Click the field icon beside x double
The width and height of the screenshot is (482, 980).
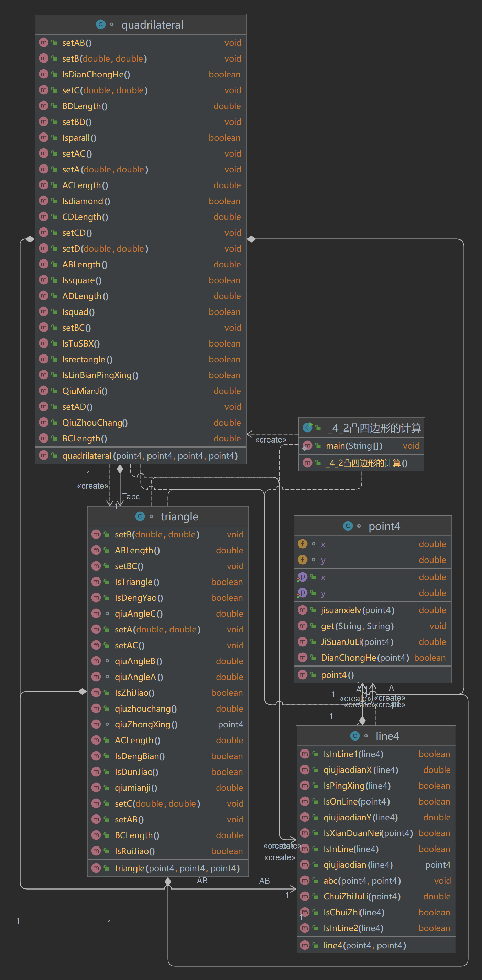303,544
